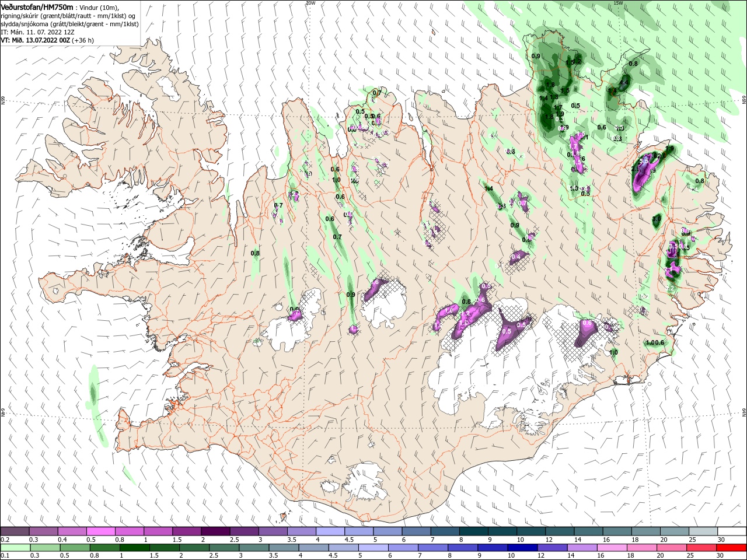Click upper legend lavender swatch starting at 4

pos(330,531)
